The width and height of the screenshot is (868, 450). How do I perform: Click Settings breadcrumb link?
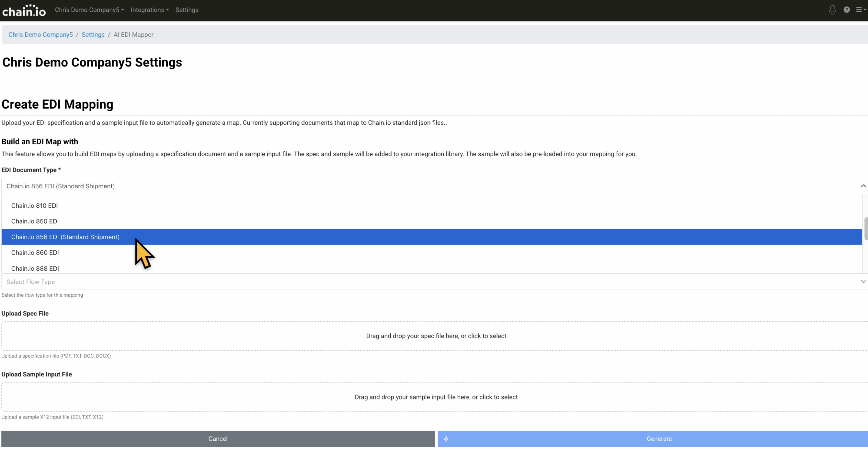pyautogui.click(x=93, y=35)
